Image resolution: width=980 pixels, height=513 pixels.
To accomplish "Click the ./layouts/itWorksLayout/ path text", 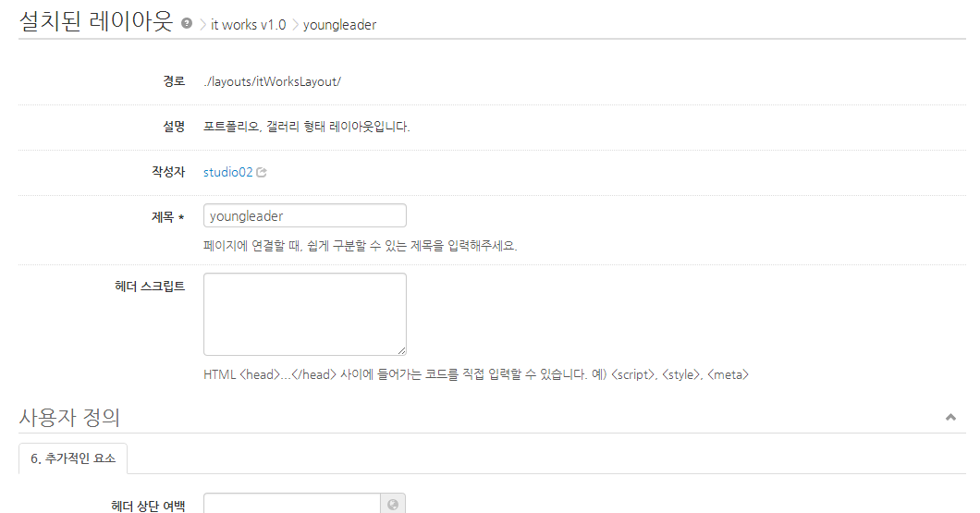I will 273,81.
